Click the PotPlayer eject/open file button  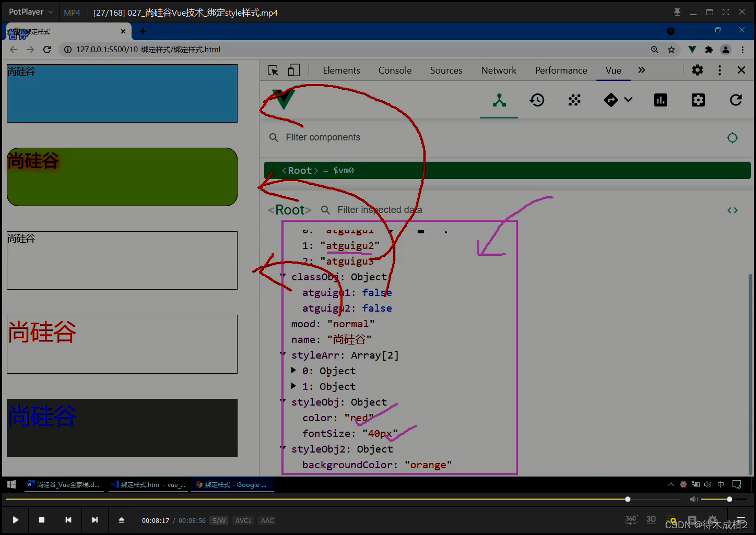coord(121,520)
